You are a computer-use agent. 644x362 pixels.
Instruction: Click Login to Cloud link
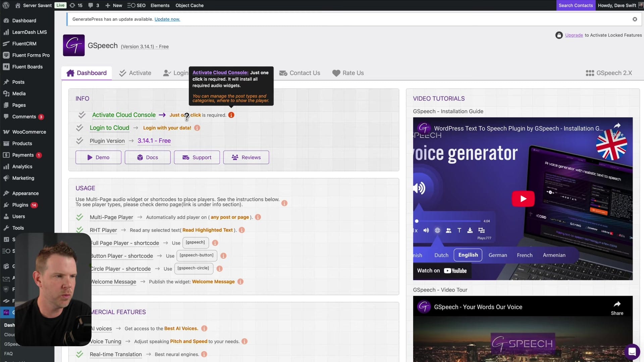(x=109, y=128)
